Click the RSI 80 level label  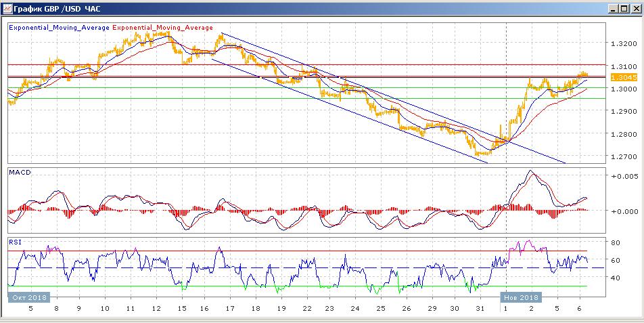(x=616, y=242)
